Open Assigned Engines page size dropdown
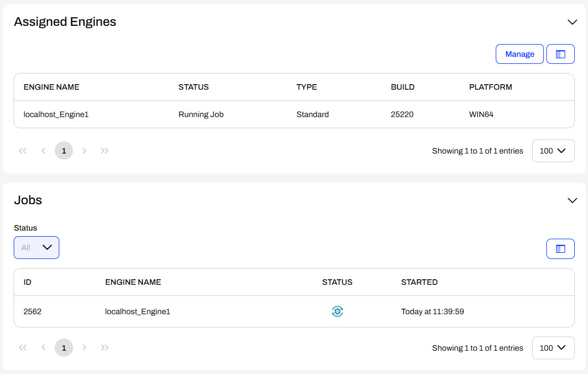Image resolution: width=588 pixels, height=374 pixels. click(x=553, y=151)
